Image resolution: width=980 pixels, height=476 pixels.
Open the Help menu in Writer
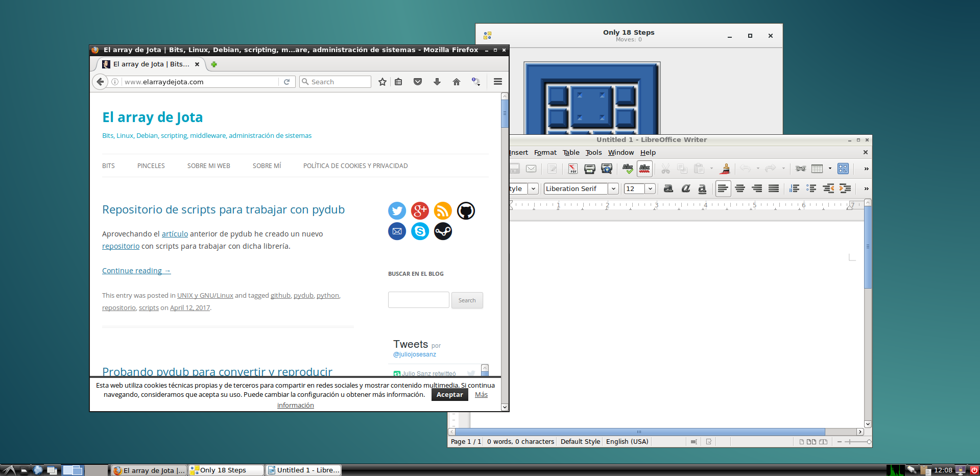648,152
